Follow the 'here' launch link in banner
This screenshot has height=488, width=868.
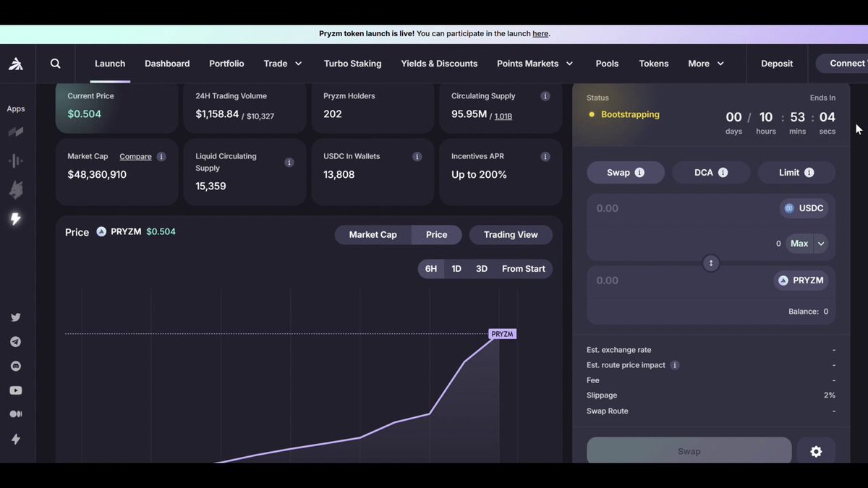540,34
